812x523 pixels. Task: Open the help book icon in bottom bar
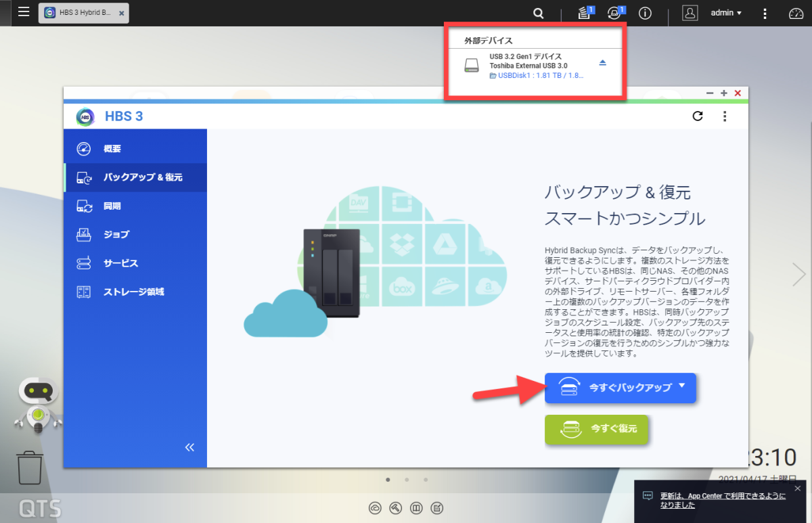point(418,508)
